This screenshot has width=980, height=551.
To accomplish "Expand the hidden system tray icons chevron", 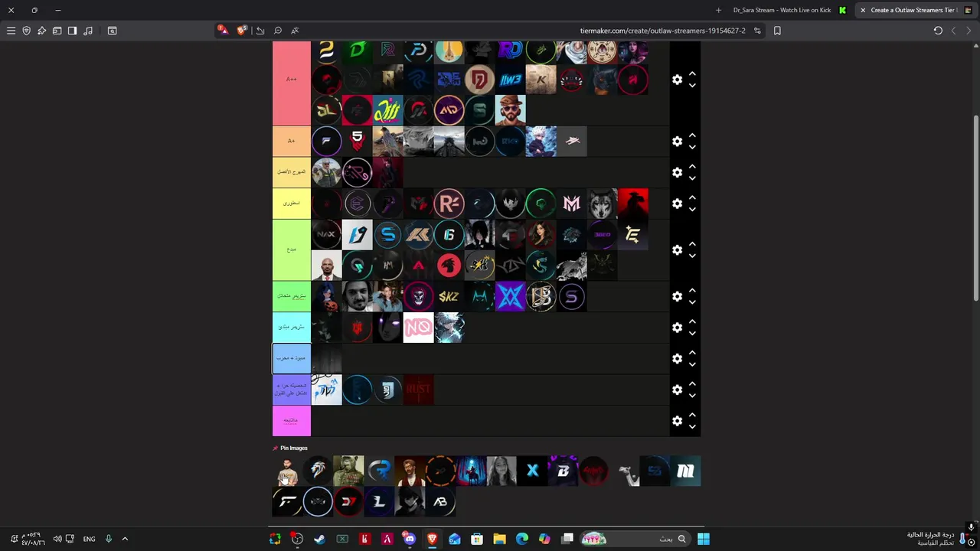I will point(125,539).
